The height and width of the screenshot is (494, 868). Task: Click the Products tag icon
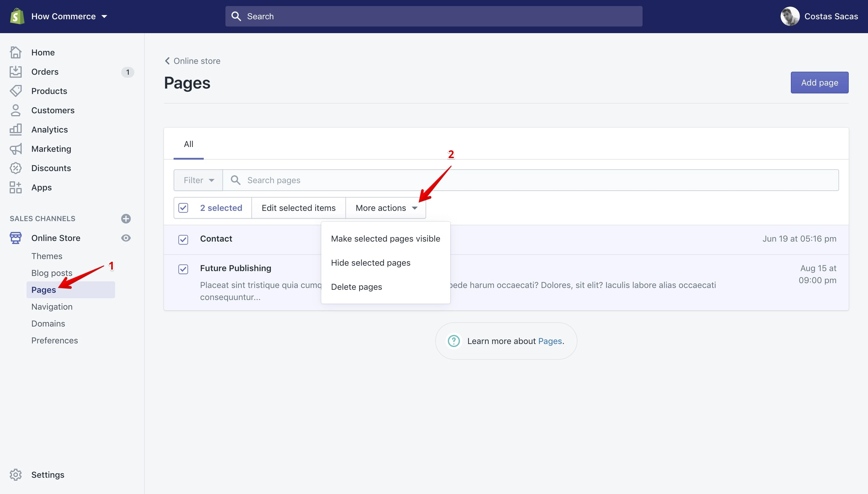16,91
